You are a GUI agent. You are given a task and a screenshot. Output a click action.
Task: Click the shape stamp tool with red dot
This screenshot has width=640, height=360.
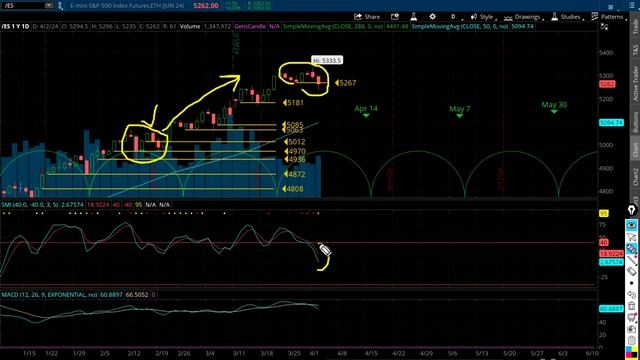tap(631, 317)
